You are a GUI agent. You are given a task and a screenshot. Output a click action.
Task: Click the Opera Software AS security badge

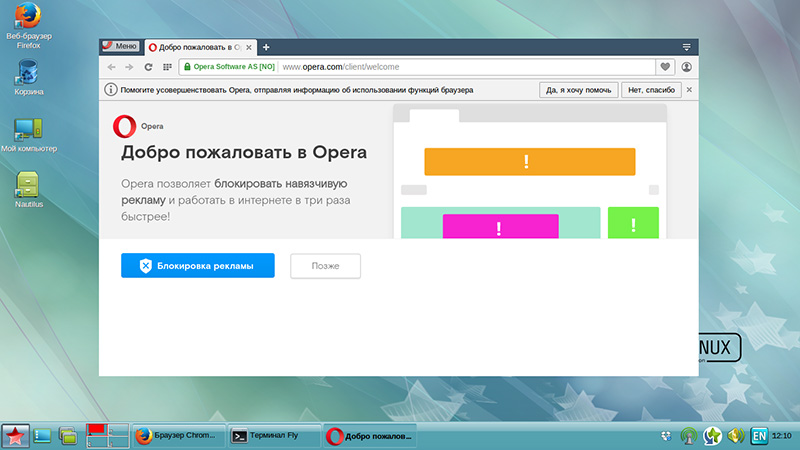(x=229, y=67)
